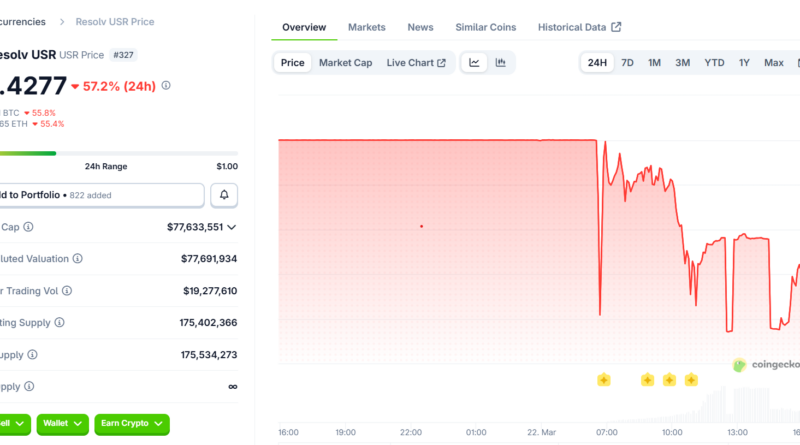Image resolution: width=800 pixels, height=445 pixels.
Task: Open the Similar Coins tab
Action: [485, 27]
